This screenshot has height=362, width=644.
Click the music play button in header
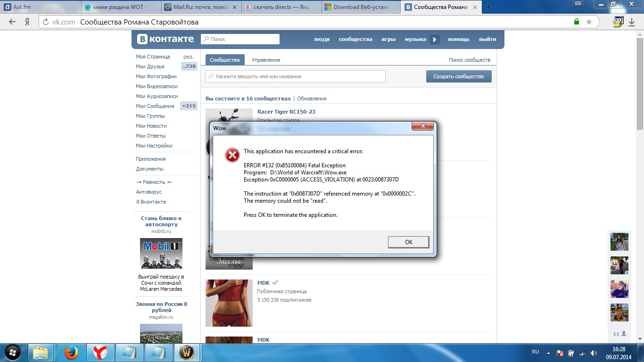[434, 40]
